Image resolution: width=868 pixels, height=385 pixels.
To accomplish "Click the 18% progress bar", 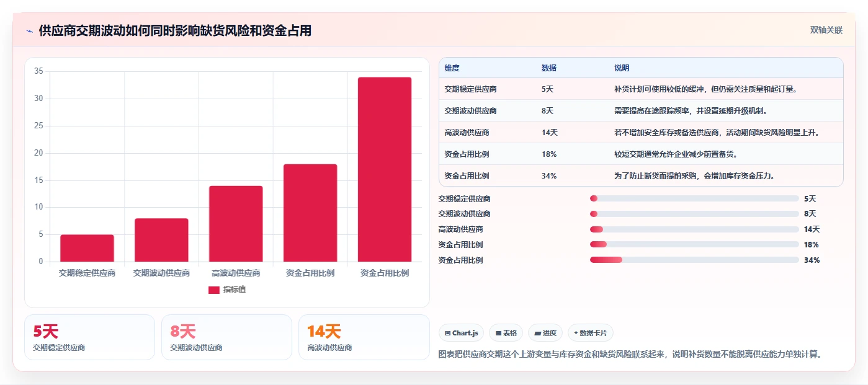I will pyautogui.click(x=694, y=244).
